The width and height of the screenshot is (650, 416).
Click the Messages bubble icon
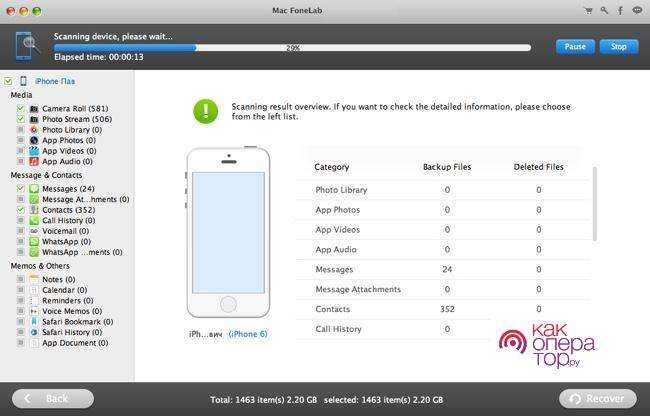(34, 189)
